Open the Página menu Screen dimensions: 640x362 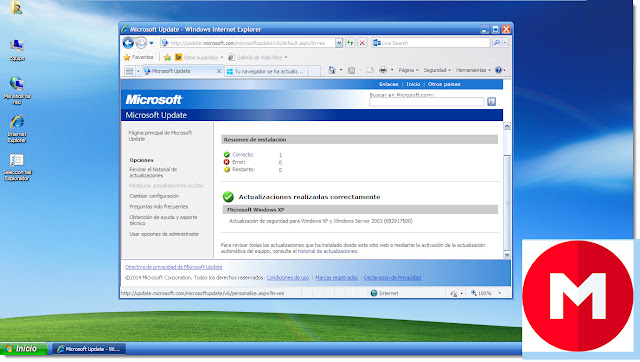point(408,70)
